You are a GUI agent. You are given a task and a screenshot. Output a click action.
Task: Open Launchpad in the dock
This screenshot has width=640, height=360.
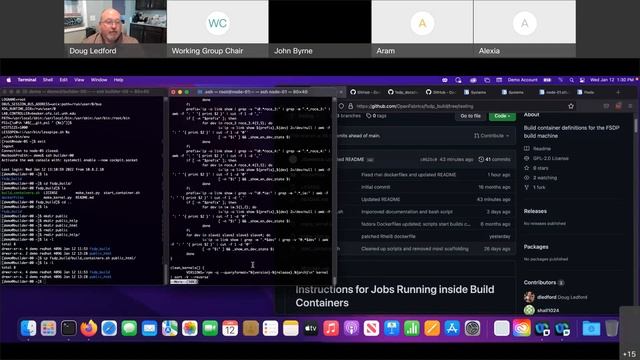tap(48, 328)
